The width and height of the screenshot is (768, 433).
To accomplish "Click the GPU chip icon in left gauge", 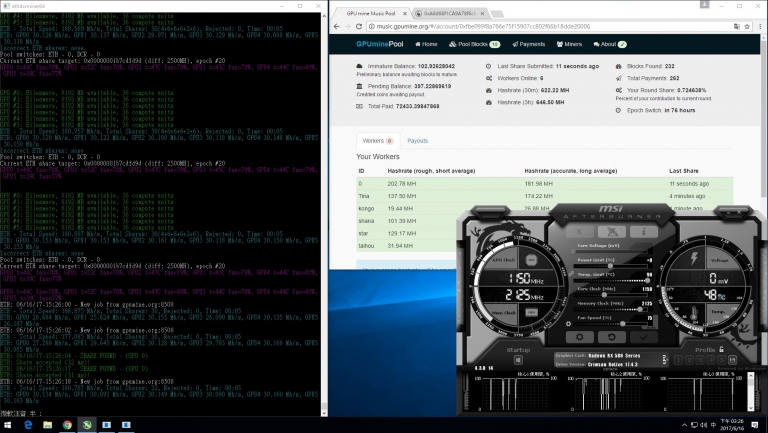I will point(531,260).
